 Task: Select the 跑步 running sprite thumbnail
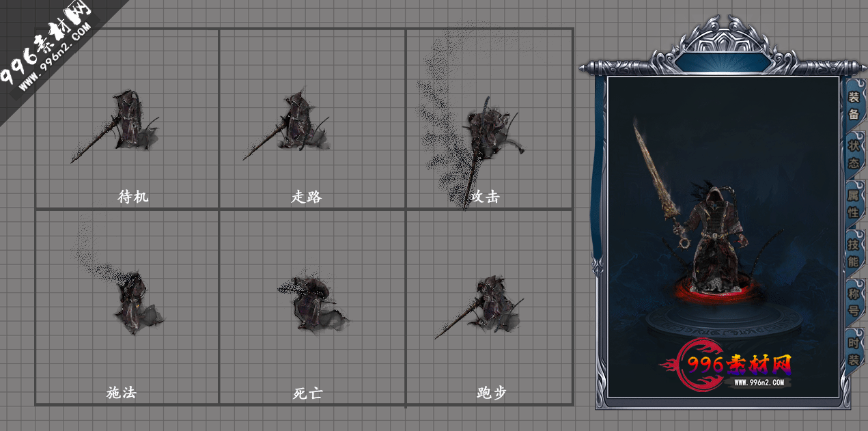click(x=479, y=307)
